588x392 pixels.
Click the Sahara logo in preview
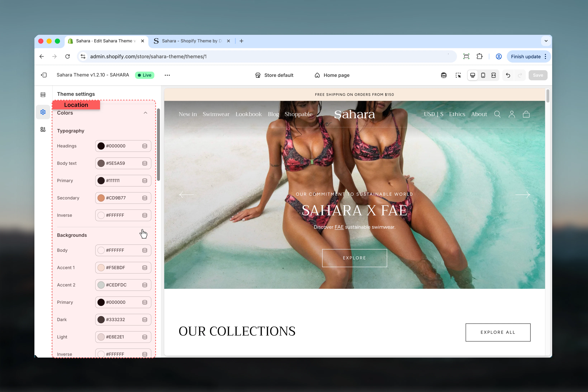(354, 114)
